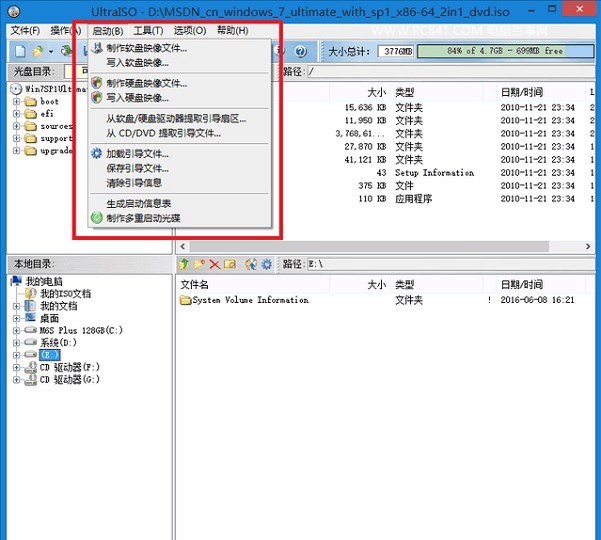This screenshot has width=601, height=540.
Task: Click the 3776MB total size field
Action: [396, 51]
